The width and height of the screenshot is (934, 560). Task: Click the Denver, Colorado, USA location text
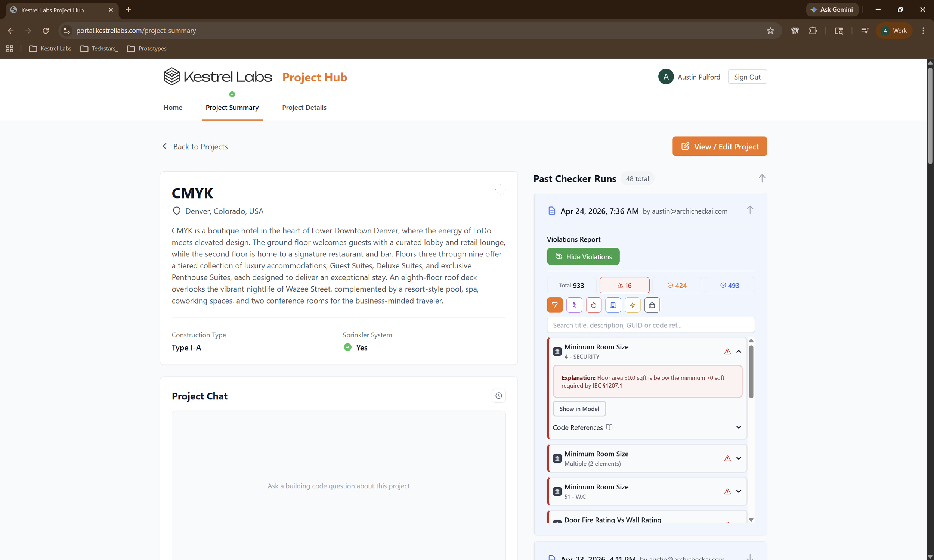[224, 211]
